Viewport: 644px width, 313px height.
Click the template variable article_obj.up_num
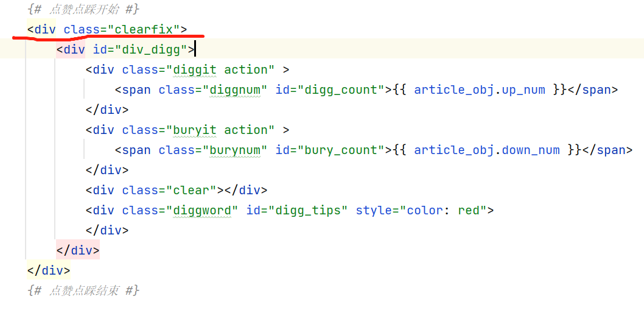pyautogui.click(x=479, y=90)
